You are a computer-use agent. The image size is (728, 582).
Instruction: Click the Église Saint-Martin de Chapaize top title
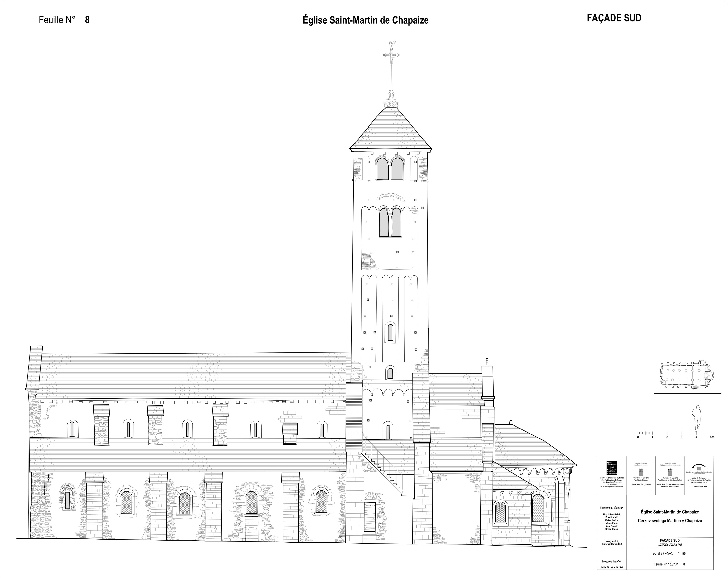(x=365, y=21)
